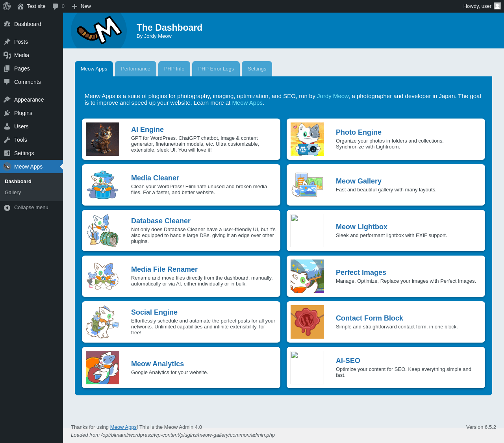Click the Jordy Meow link in intro
This screenshot has height=443, width=504.
333,96
